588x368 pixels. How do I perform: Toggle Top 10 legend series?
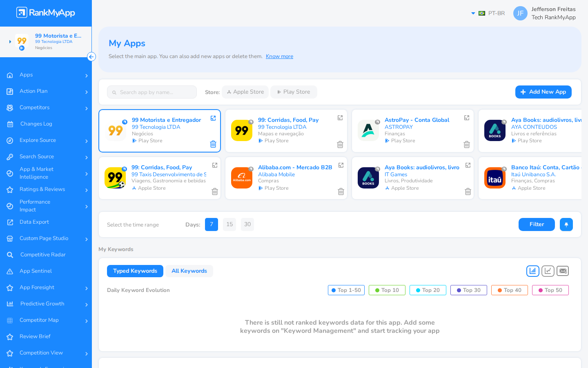coord(387,290)
